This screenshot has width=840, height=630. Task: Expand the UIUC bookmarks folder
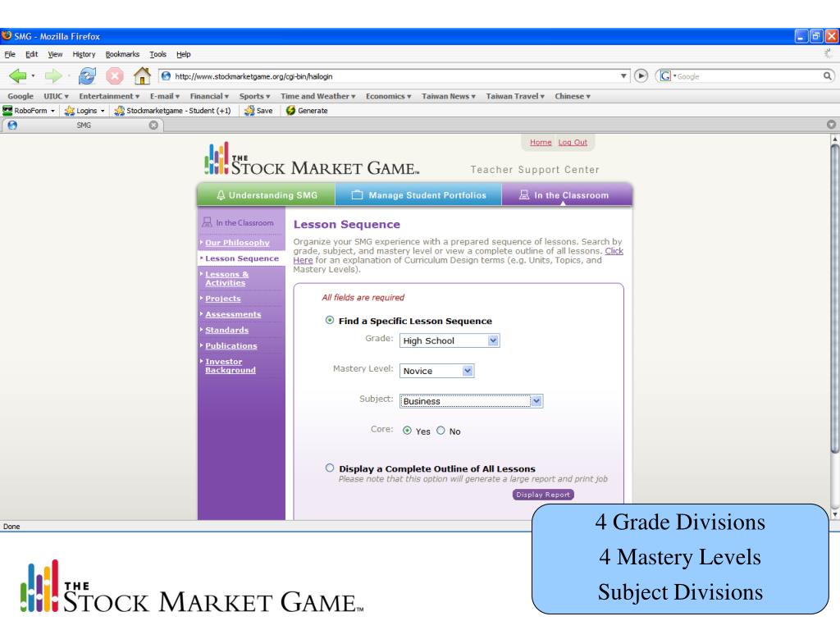coord(57,97)
